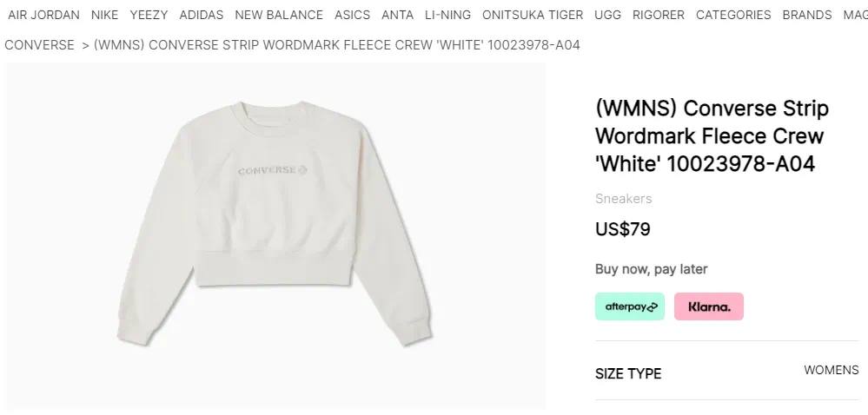
Task: Open Anta from the nav bar
Action: (x=397, y=15)
